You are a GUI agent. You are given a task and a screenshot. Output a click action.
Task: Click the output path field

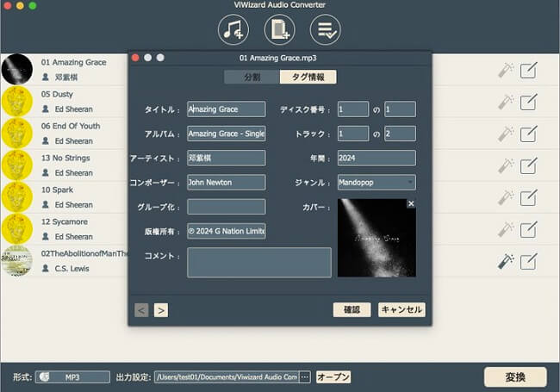click(x=227, y=377)
